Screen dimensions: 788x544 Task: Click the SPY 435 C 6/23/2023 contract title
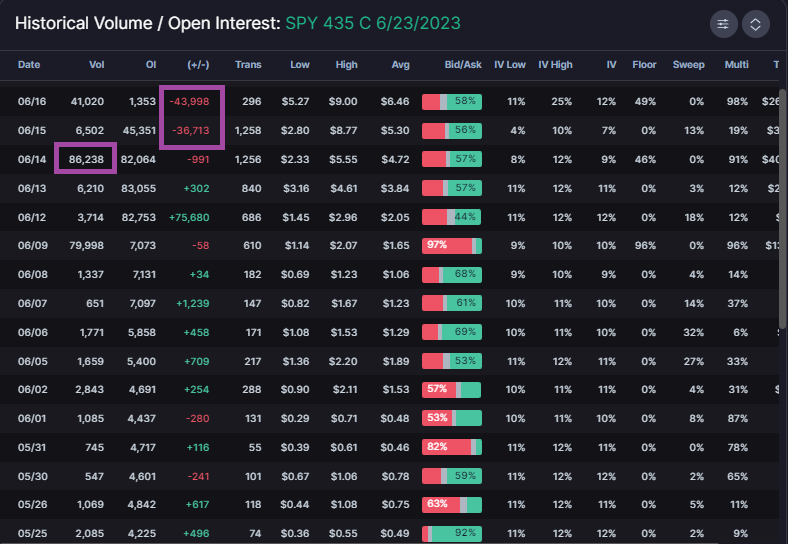pyautogui.click(x=373, y=23)
